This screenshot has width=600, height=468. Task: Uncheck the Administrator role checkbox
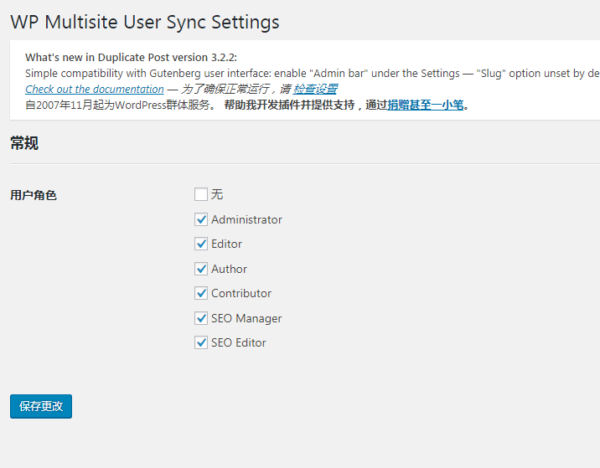coord(201,220)
